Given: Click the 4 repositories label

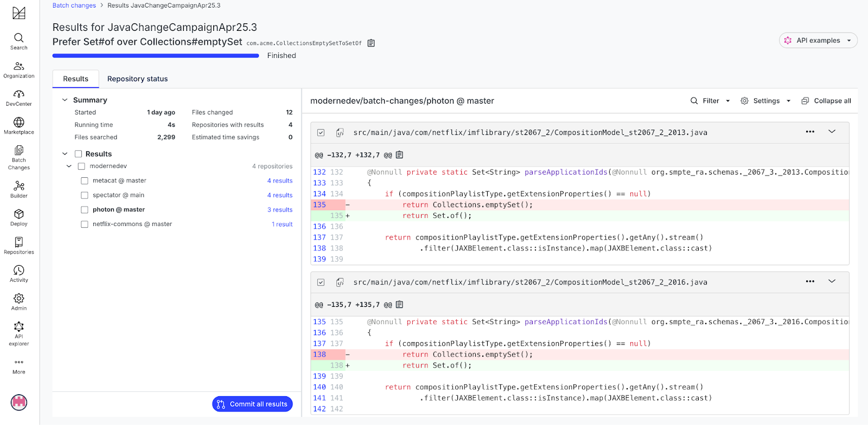Looking at the screenshot, I should tap(272, 166).
